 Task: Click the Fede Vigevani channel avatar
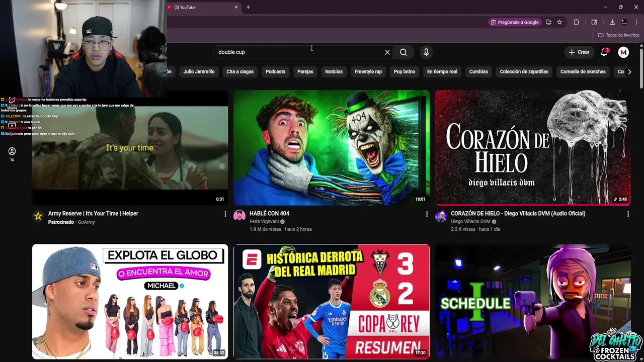pyautogui.click(x=239, y=216)
